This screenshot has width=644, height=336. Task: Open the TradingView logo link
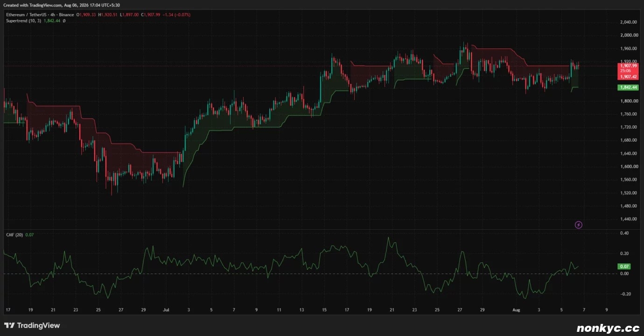pyautogui.click(x=32, y=325)
